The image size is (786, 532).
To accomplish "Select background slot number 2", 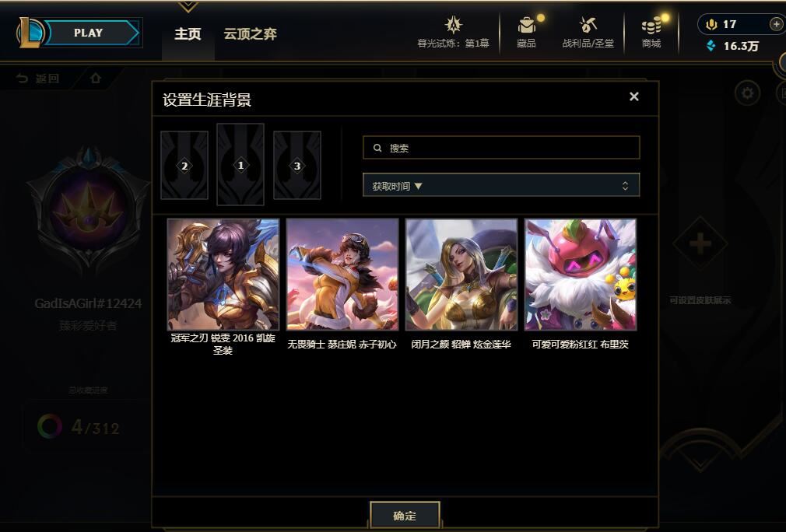I will tap(184, 166).
